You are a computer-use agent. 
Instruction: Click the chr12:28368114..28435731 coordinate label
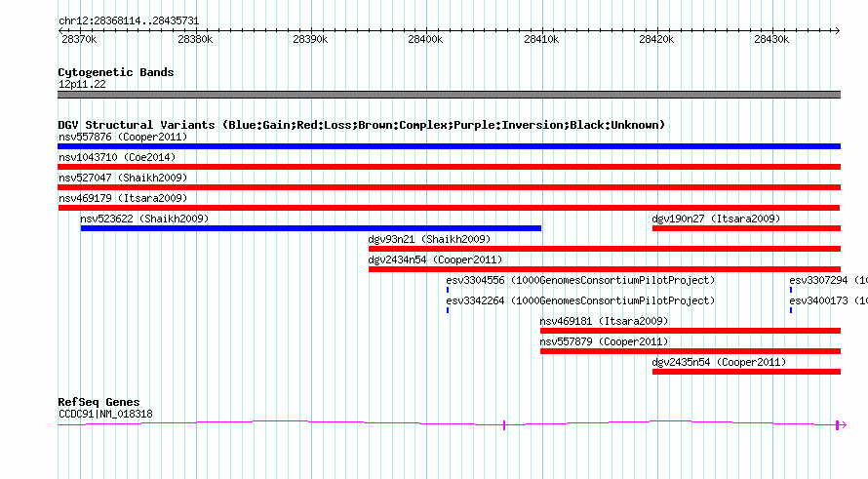[x=129, y=20]
